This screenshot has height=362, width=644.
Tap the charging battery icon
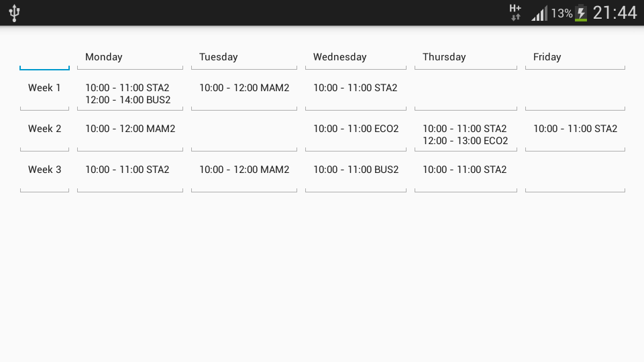(x=581, y=13)
